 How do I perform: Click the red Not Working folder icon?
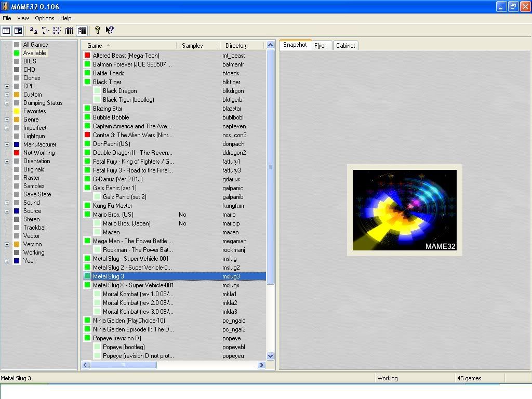coord(16,153)
